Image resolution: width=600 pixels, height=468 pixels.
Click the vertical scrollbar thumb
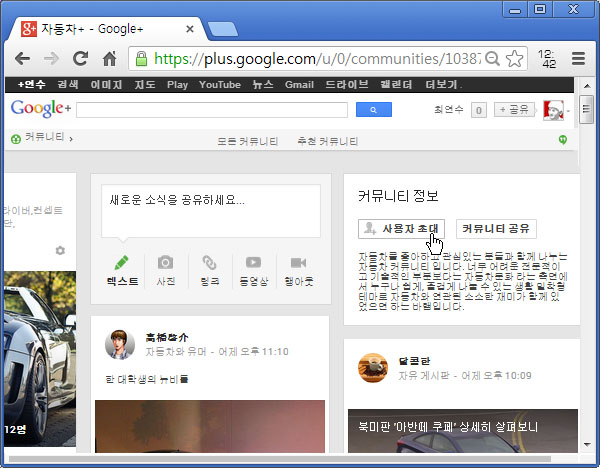pyautogui.click(x=586, y=109)
